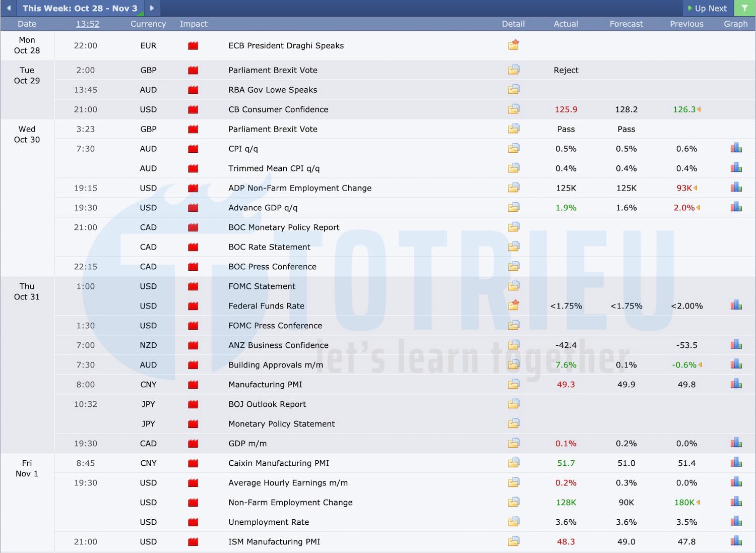Viewport: 756px width, 553px height.
Task: View graph for Trimmed Mean CPI q/q
Action: [x=736, y=167]
